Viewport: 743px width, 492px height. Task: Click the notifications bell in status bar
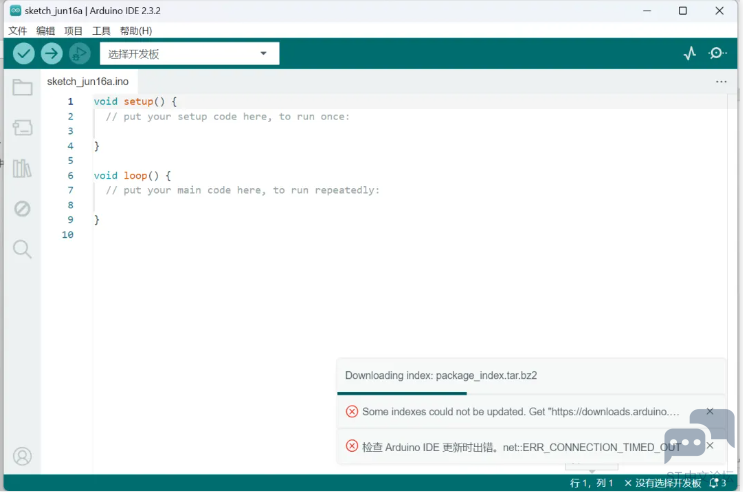717,483
